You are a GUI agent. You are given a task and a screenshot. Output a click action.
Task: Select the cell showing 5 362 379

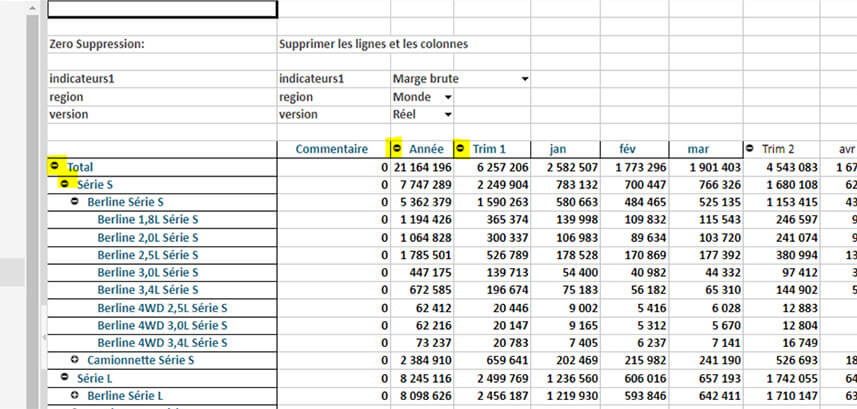422,202
